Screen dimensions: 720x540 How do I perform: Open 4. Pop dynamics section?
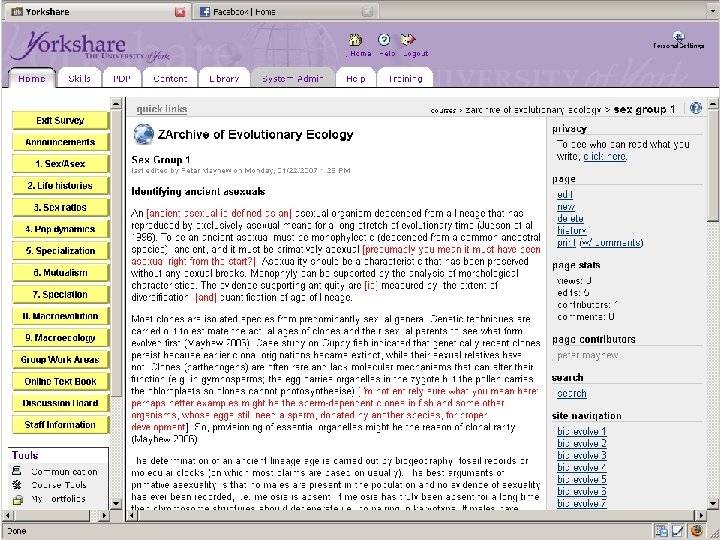pos(60,229)
